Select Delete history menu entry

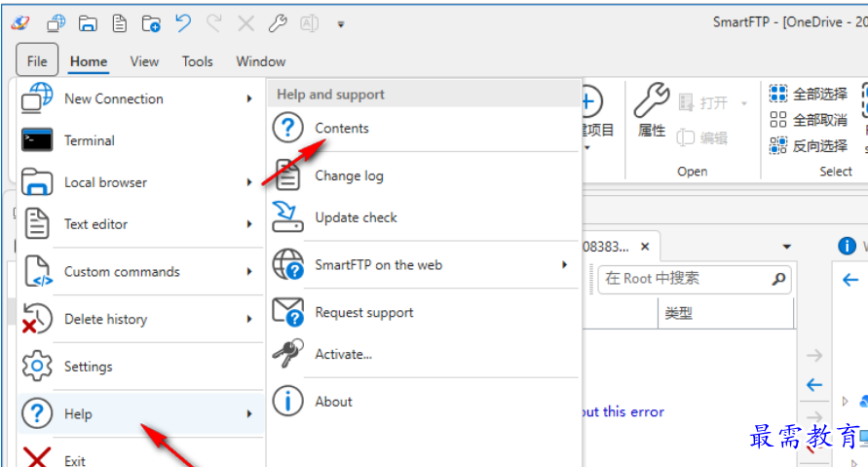pos(140,319)
